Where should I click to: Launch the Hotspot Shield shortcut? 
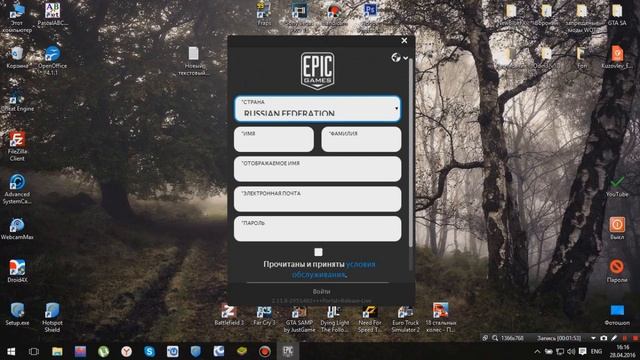[x=52, y=318]
